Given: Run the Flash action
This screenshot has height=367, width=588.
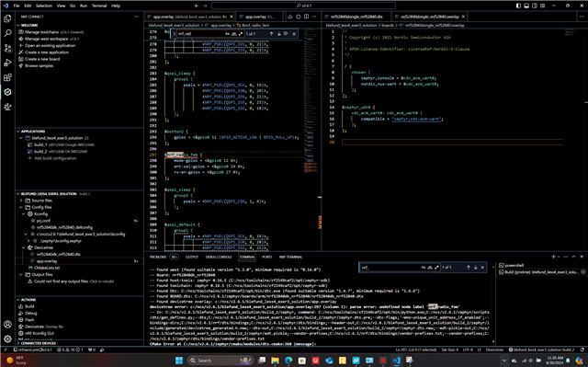Looking at the screenshot, I should pos(29,320).
